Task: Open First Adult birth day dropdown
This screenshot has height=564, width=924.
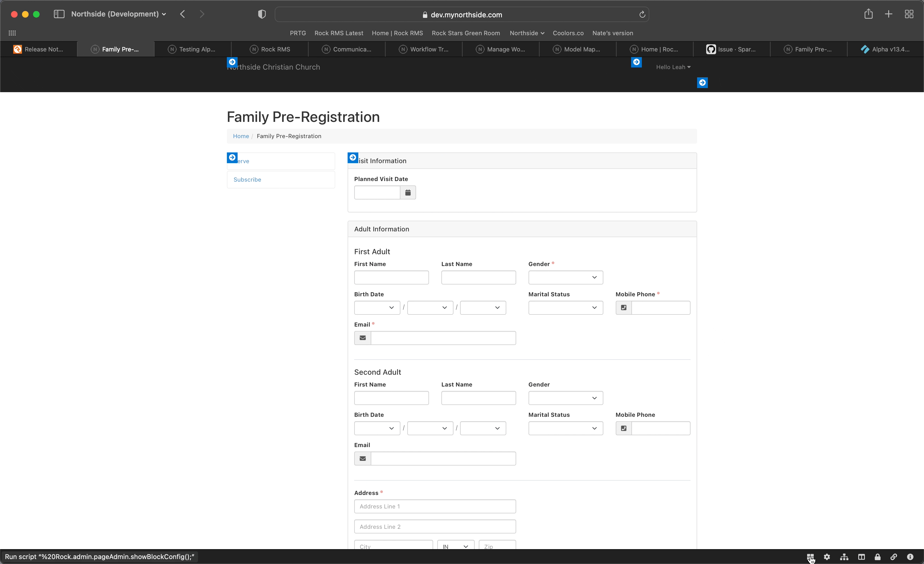Action: point(430,308)
